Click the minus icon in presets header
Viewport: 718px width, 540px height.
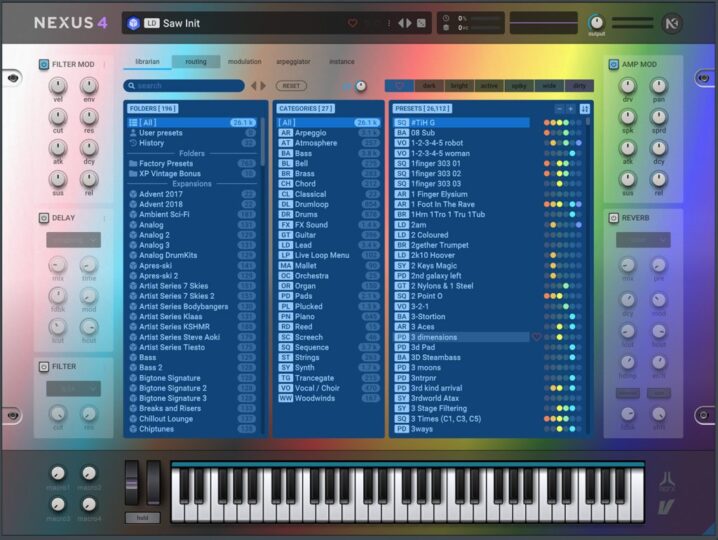click(x=558, y=108)
